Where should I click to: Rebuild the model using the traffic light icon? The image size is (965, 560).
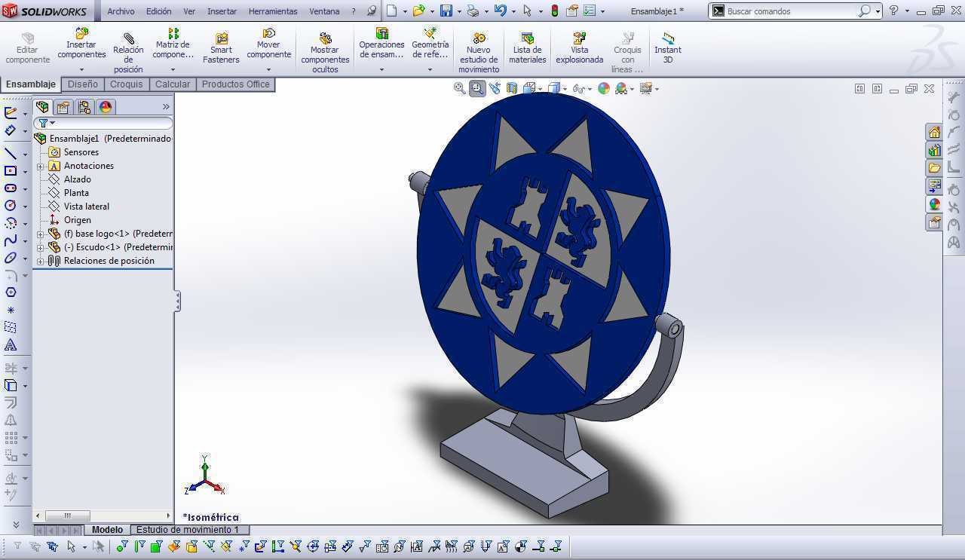[x=556, y=11]
